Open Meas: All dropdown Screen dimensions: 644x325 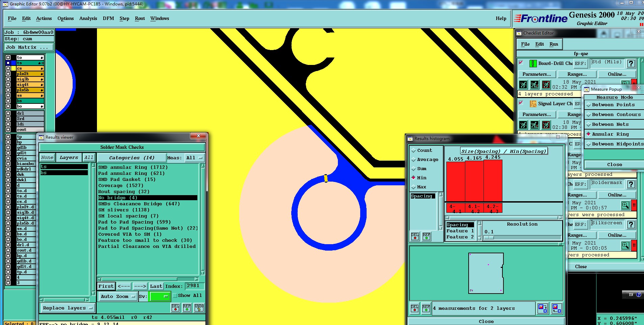pos(195,158)
